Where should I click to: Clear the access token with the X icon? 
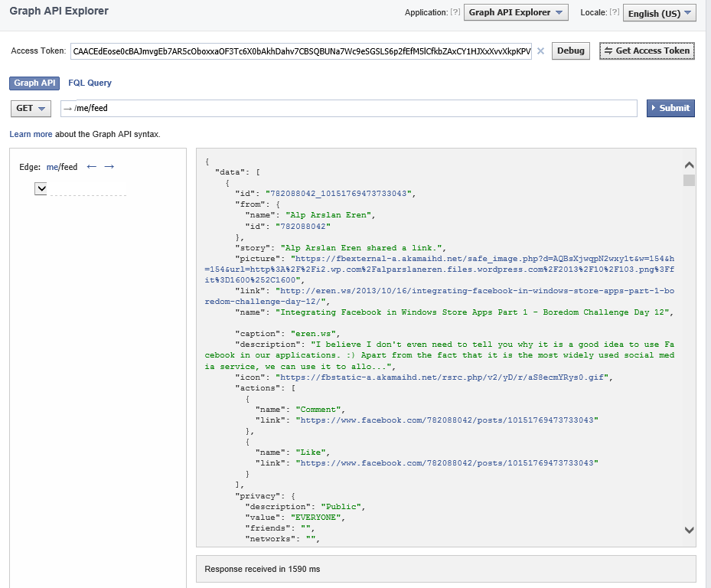pyautogui.click(x=540, y=51)
